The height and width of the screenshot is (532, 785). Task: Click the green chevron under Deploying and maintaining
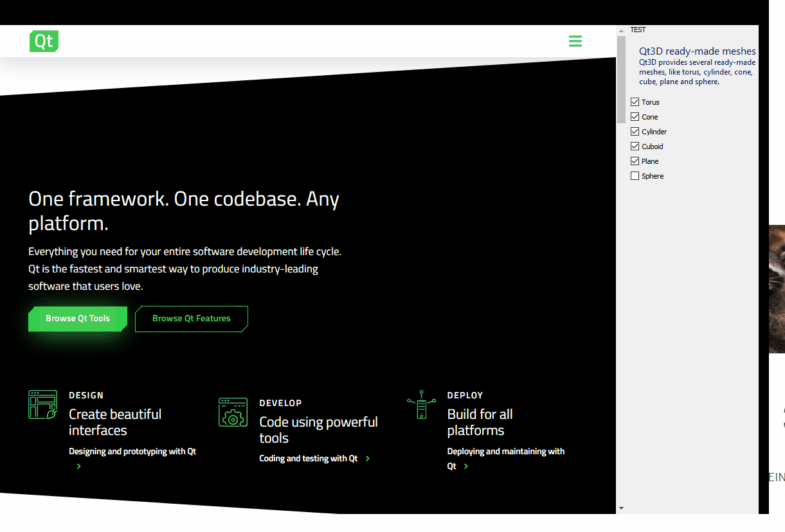tap(466, 466)
